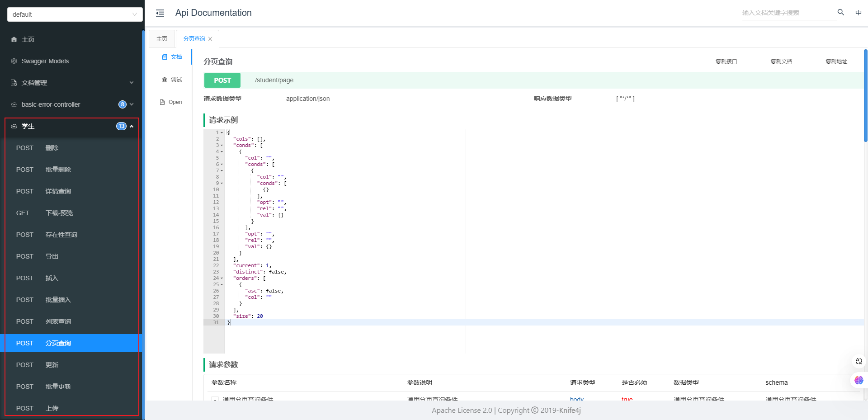Open the 调试 debug side tab

coord(172,80)
